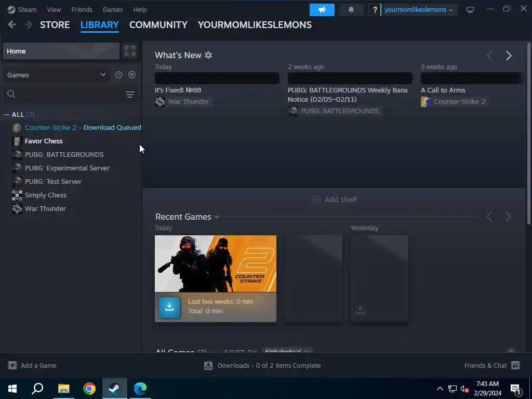This screenshot has width=532, height=399.
Task: Show next What's New items arrow
Action: click(508, 56)
